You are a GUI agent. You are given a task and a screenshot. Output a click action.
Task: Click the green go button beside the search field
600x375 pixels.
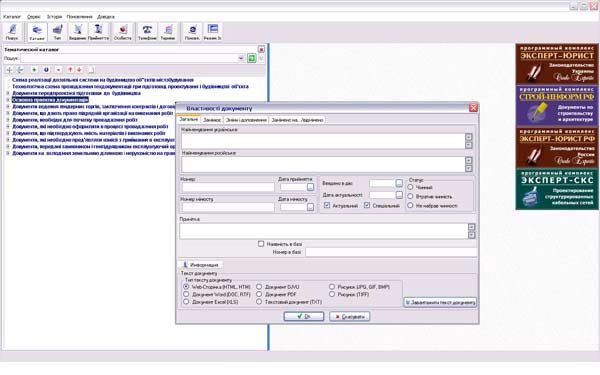pyautogui.click(x=251, y=58)
